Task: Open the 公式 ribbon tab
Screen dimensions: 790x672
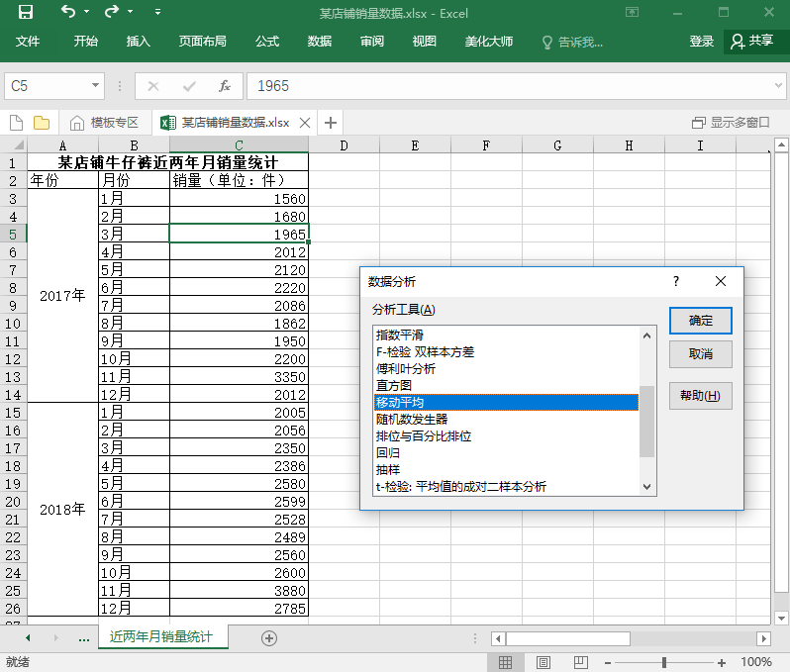Action: point(267,42)
